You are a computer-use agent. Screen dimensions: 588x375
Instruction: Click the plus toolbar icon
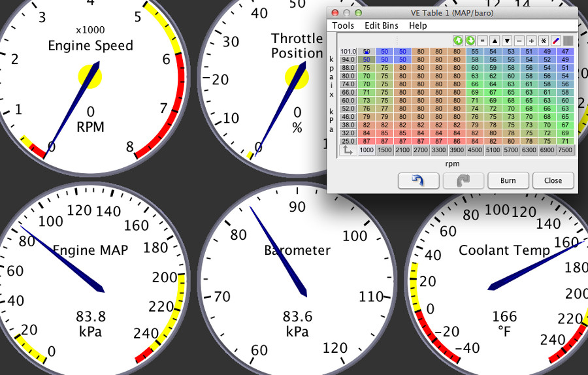tap(531, 41)
